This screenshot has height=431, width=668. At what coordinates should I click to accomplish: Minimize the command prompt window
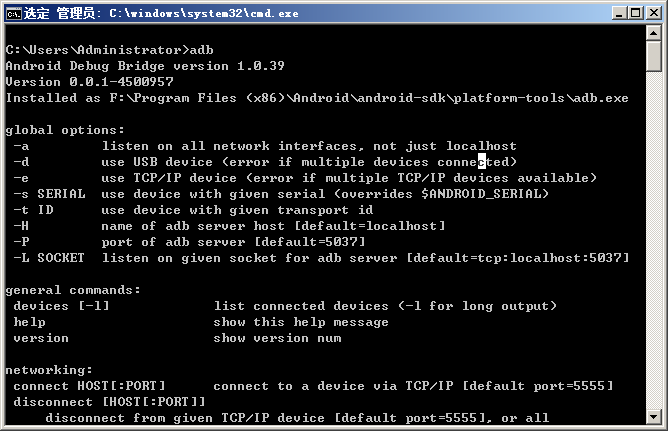pos(619,13)
